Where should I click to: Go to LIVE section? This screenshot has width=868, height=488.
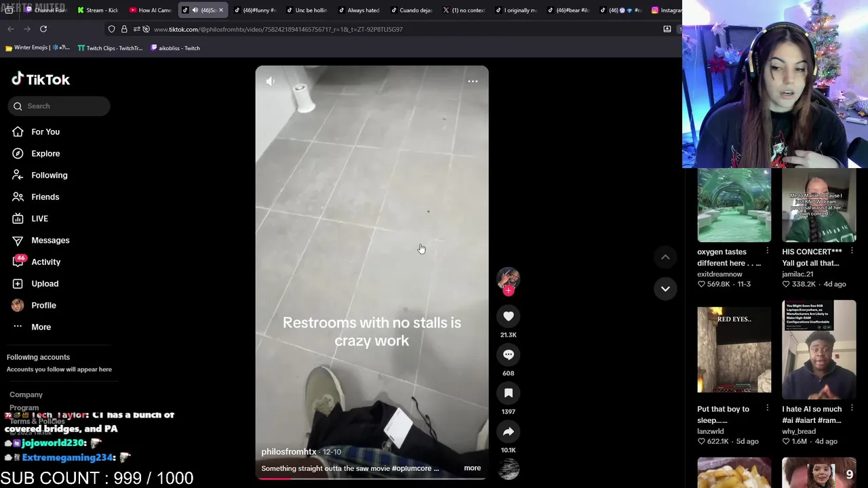click(39, 218)
